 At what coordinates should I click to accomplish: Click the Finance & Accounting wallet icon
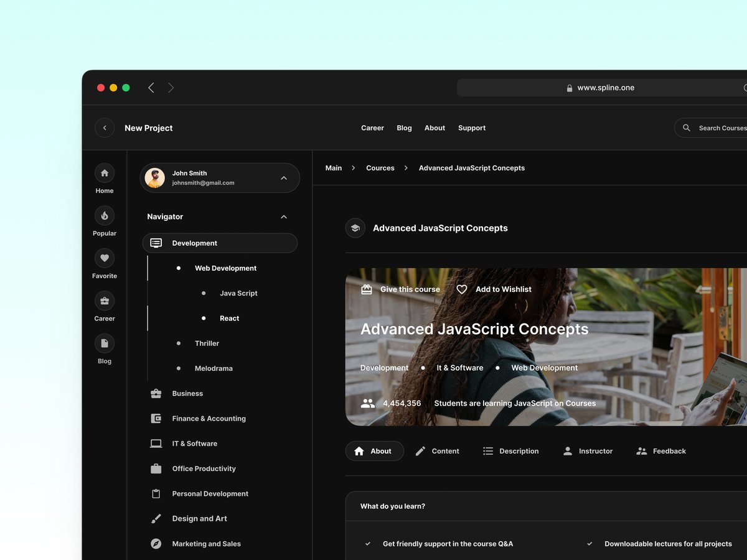[156, 419]
